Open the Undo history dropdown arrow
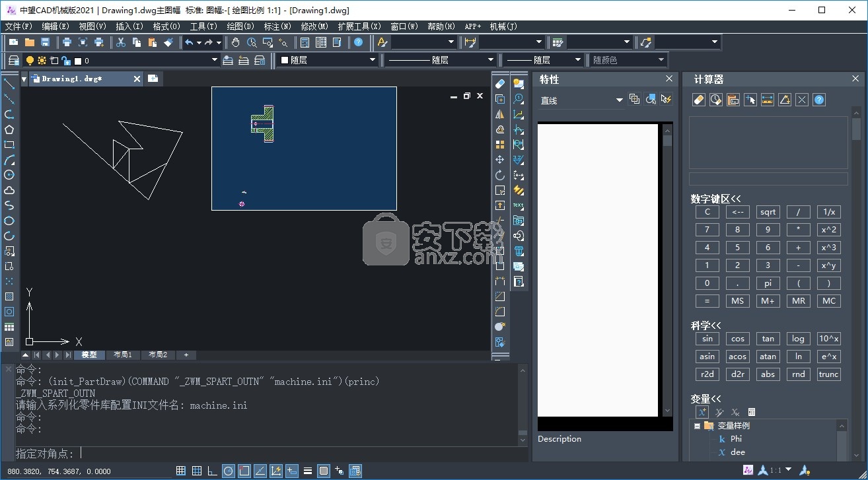868x480 pixels. coord(199,42)
